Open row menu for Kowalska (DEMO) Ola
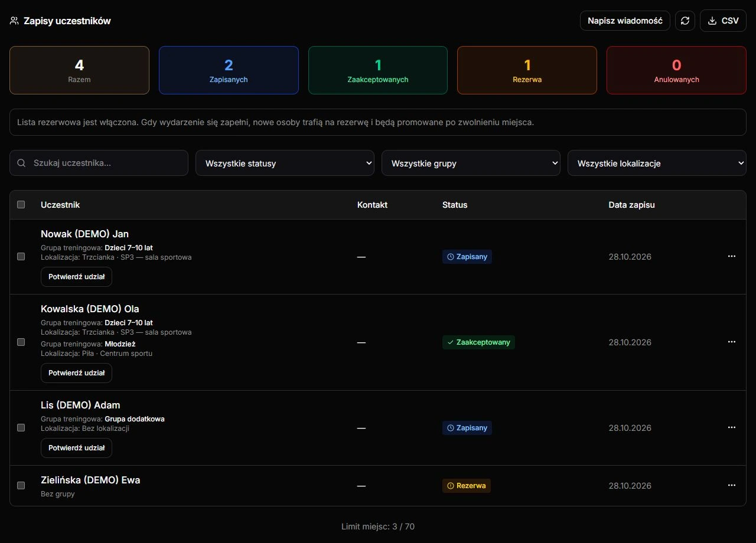 click(x=732, y=342)
